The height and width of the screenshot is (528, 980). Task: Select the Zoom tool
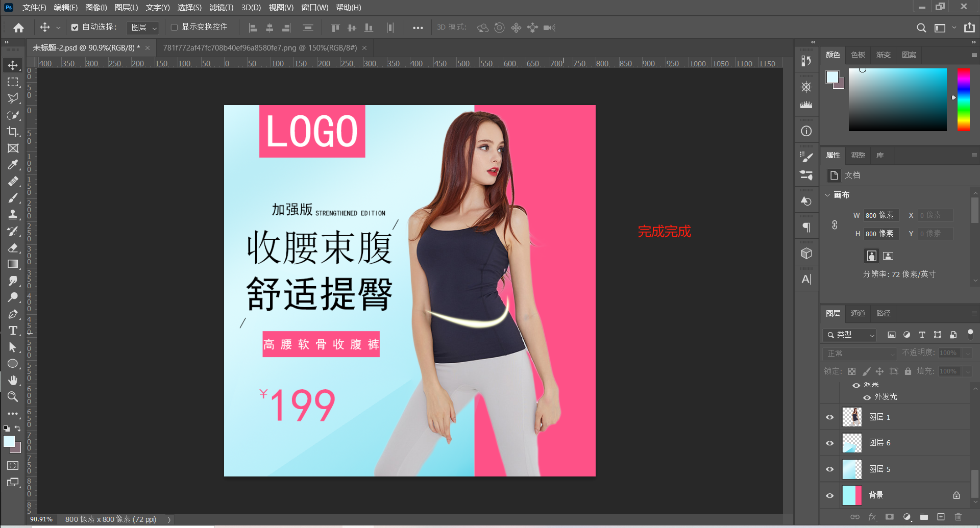13,396
